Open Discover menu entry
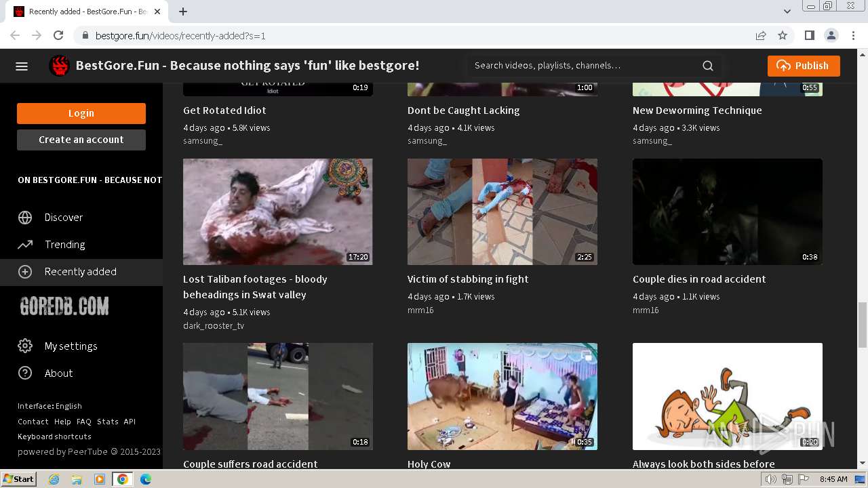The image size is (868, 488). pos(81,218)
